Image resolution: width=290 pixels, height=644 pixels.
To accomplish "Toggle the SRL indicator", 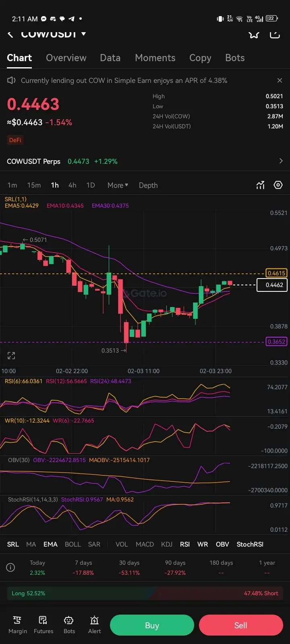I will (13, 544).
